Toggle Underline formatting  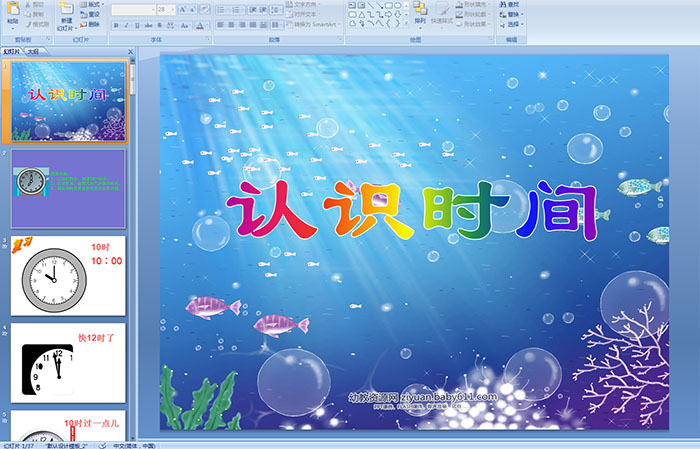(x=137, y=25)
